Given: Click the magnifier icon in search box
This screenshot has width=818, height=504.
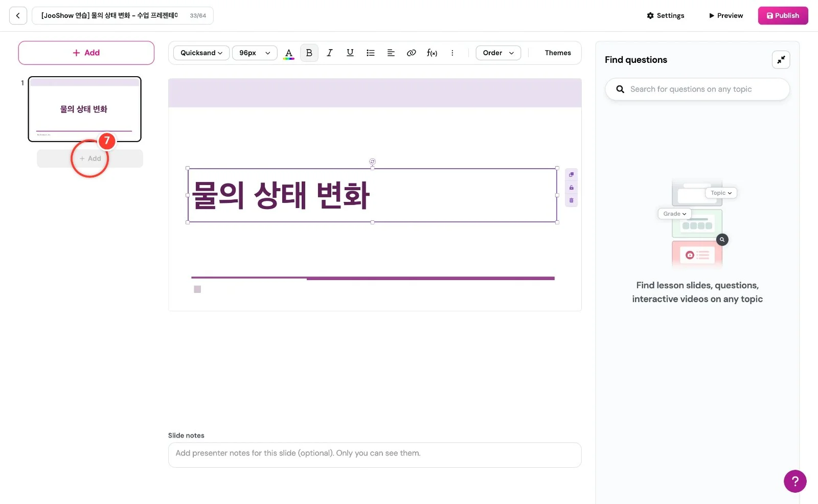Looking at the screenshot, I should (620, 89).
